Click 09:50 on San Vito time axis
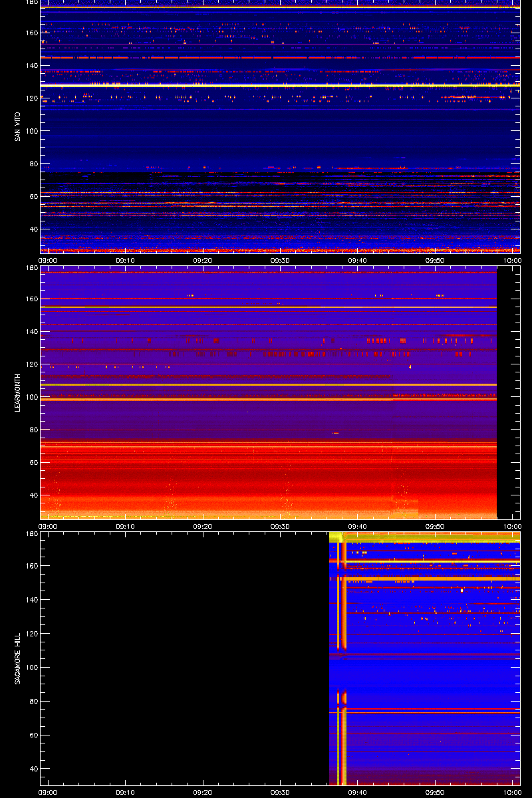 tap(435, 261)
